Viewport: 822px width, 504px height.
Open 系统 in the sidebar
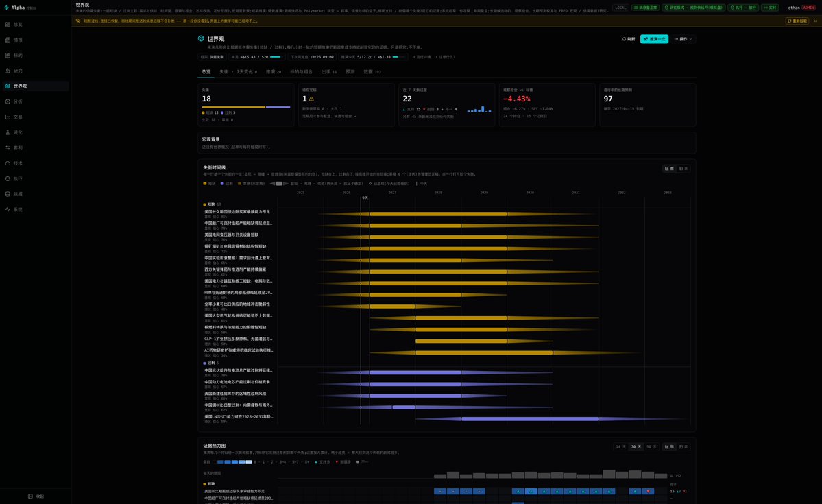point(35,209)
